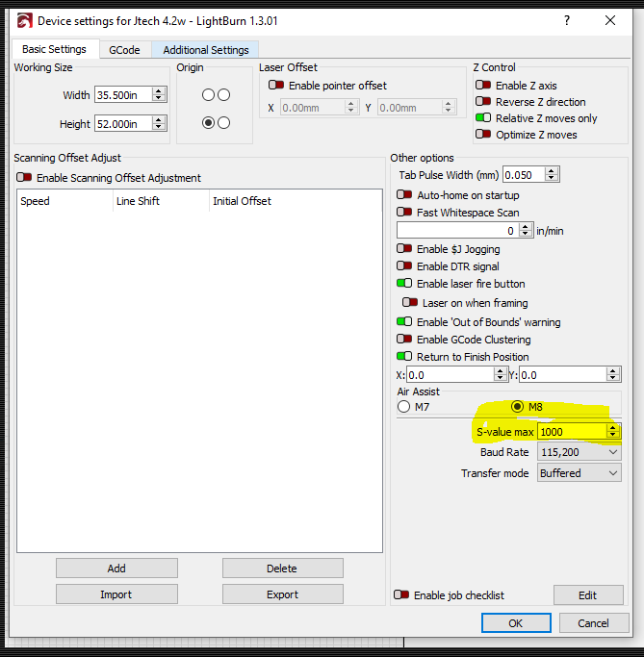This screenshot has width=644, height=657.
Task: Switch to the GCode tab
Action: click(x=124, y=50)
